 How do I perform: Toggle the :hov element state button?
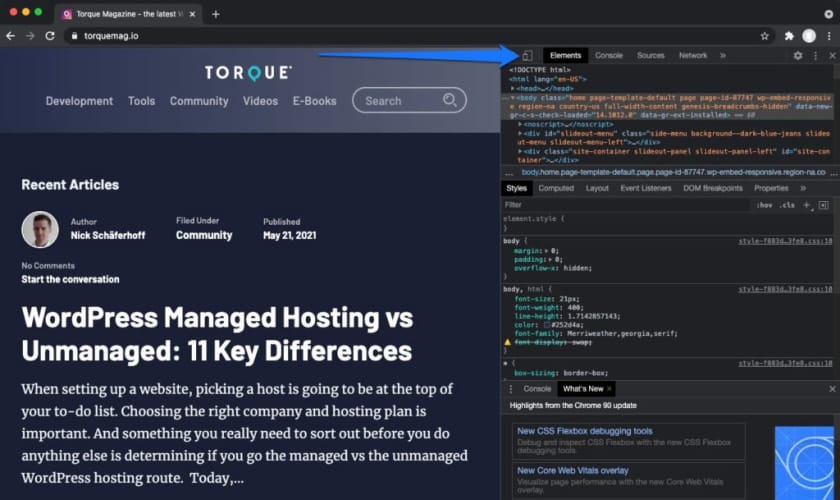pos(764,205)
